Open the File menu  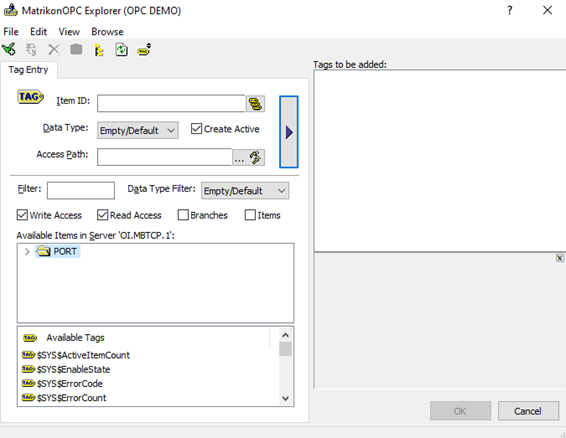[11, 32]
